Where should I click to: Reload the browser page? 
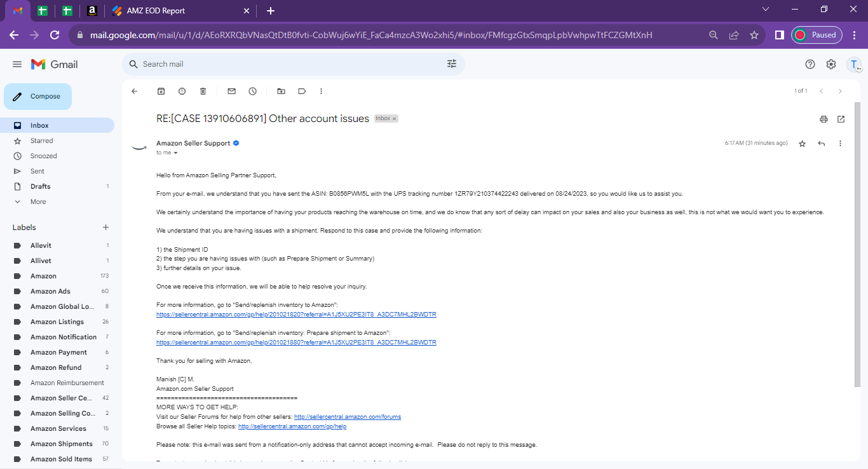tap(55, 35)
